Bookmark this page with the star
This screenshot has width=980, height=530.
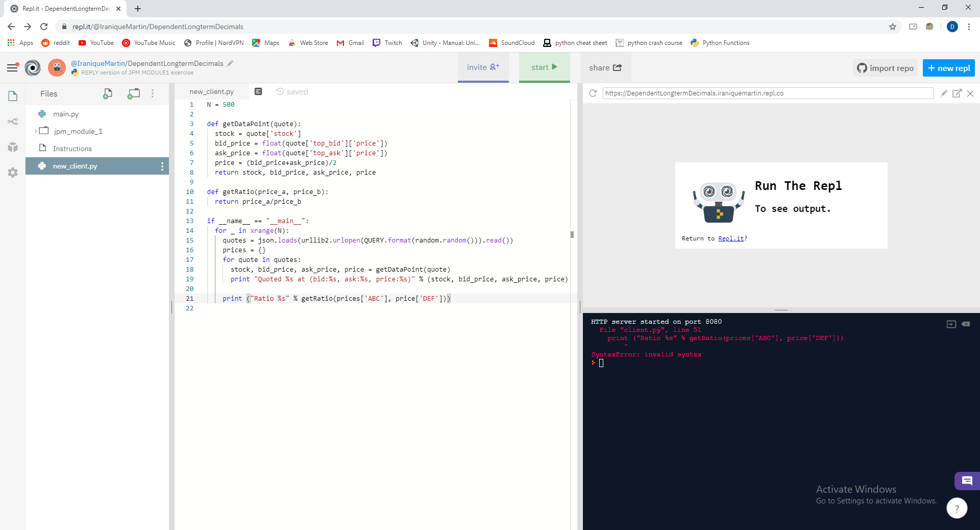click(893, 27)
